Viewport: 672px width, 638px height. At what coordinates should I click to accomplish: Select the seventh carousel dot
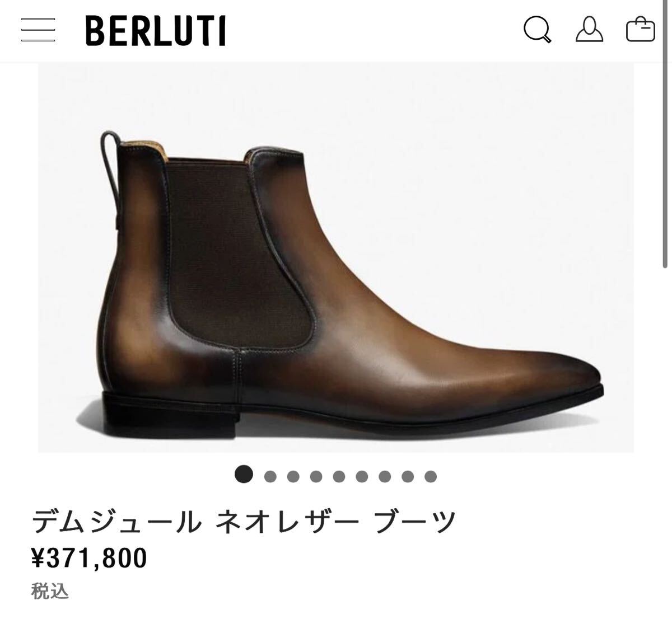tap(385, 476)
